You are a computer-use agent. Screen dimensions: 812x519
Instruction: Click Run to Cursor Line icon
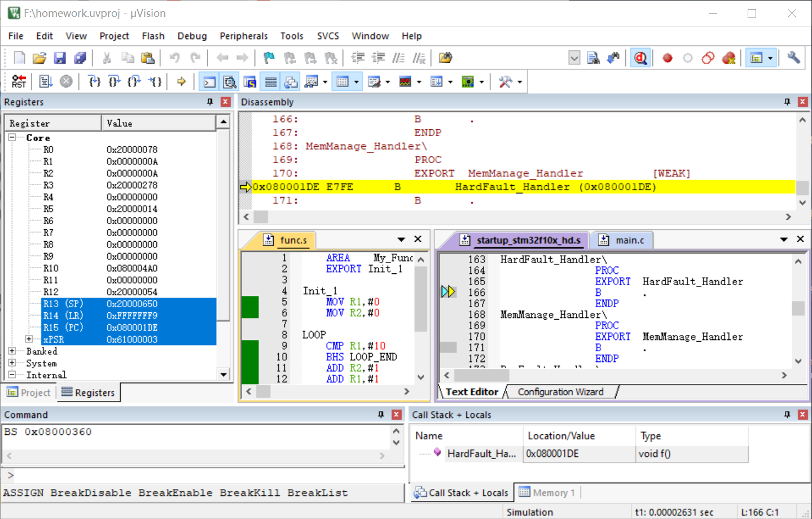tap(155, 81)
